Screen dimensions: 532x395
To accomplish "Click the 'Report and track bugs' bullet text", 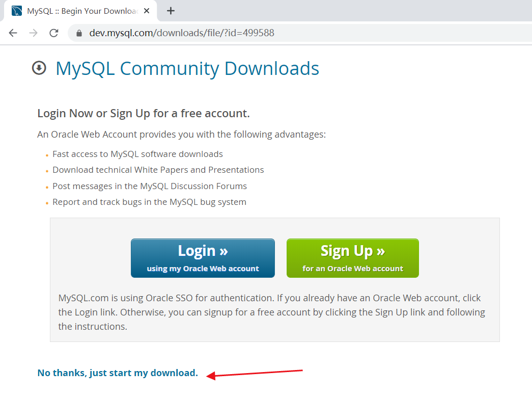I will tap(149, 202).
